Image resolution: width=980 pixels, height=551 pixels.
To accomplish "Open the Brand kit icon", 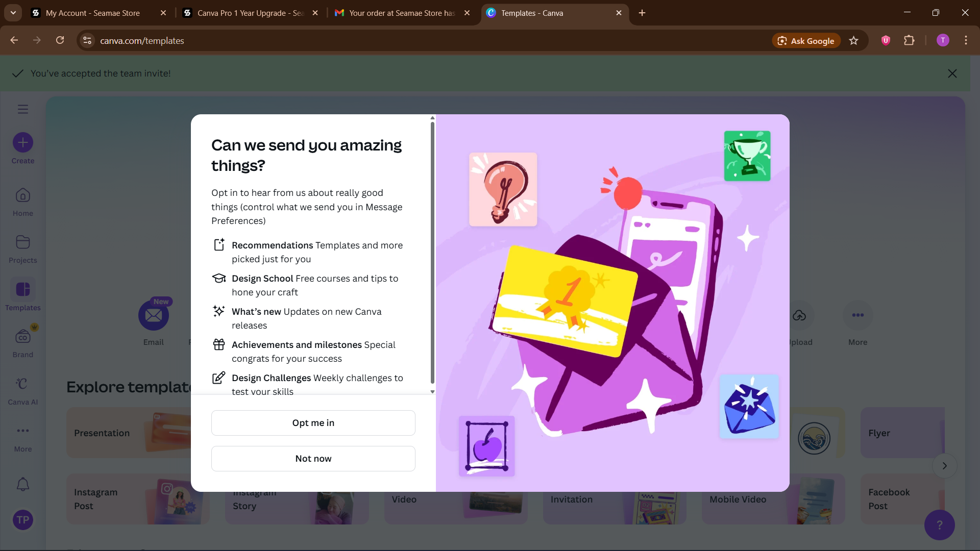I will (x=23, y=337).
